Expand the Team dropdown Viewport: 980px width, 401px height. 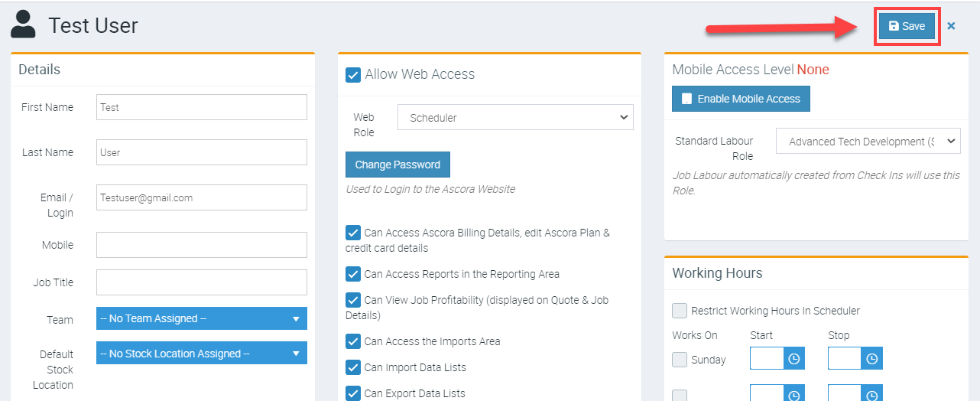[x=201, y=318]
